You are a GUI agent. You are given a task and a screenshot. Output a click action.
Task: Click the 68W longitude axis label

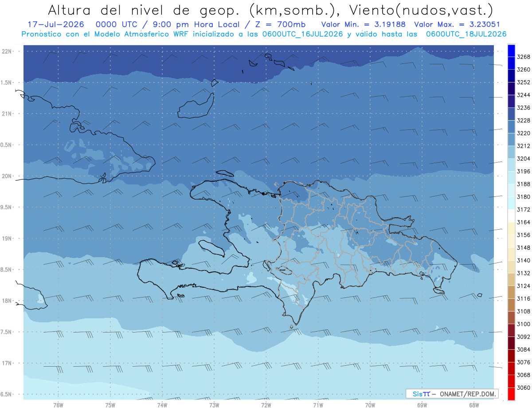coord(474,405)
